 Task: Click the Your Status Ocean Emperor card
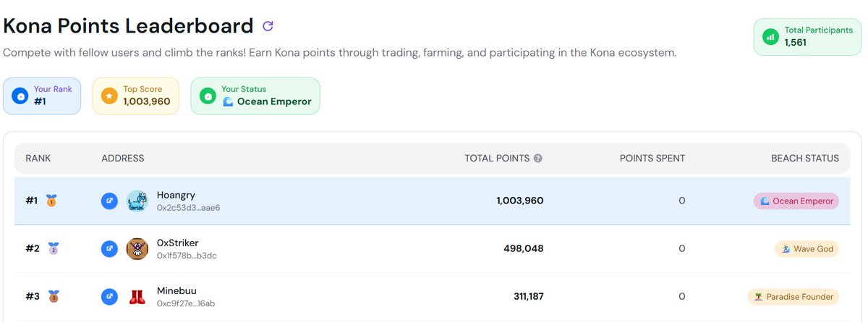coord(255,96)
